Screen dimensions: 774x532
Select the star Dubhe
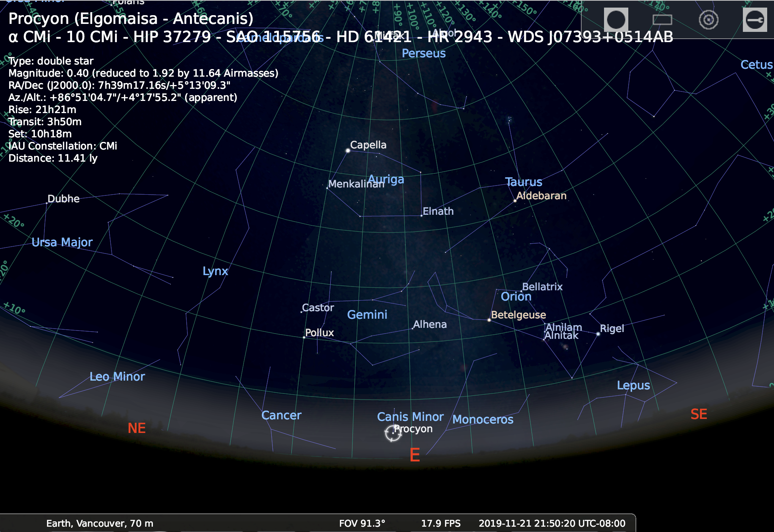(x=47, y=203)
